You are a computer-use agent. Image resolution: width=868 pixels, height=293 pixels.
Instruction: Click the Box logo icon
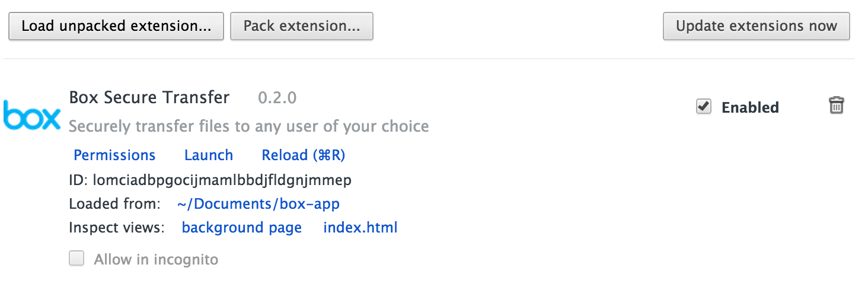point(31,114)
